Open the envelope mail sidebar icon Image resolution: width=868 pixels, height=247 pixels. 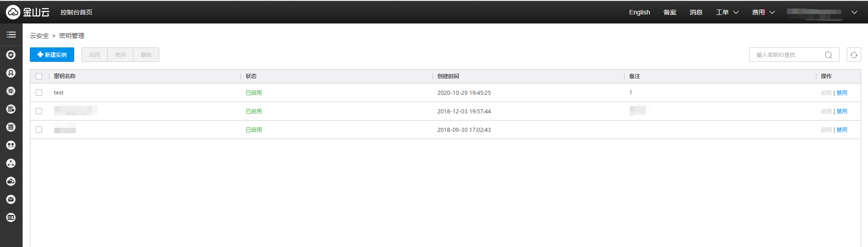point(11,200)
